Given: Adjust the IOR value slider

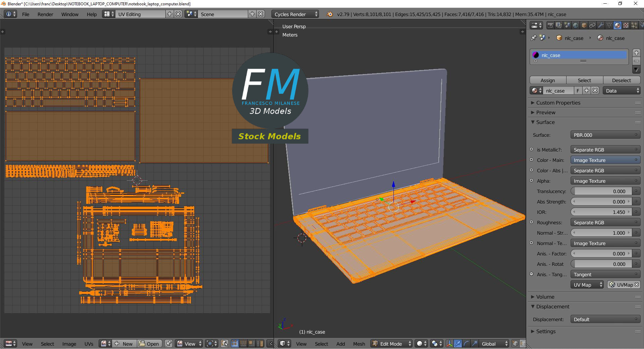Looking at the screenshot, I should (601, 212).
